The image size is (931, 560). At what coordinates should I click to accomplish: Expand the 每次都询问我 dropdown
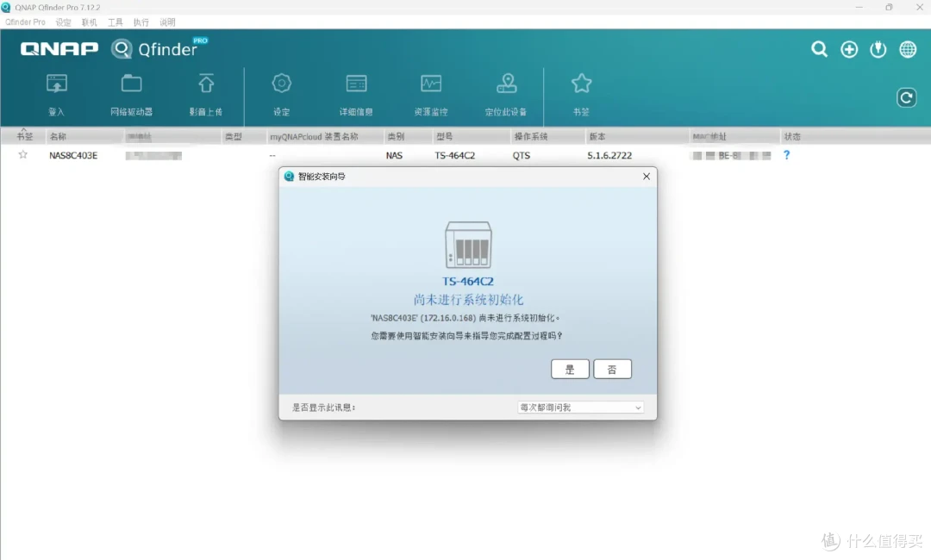pyautogui.click(x=581, y=408)
